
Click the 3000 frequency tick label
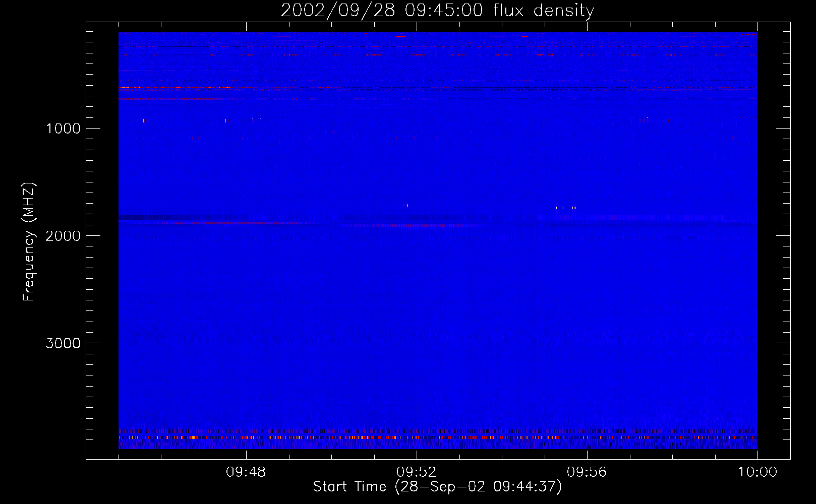[x=63, y=343]
